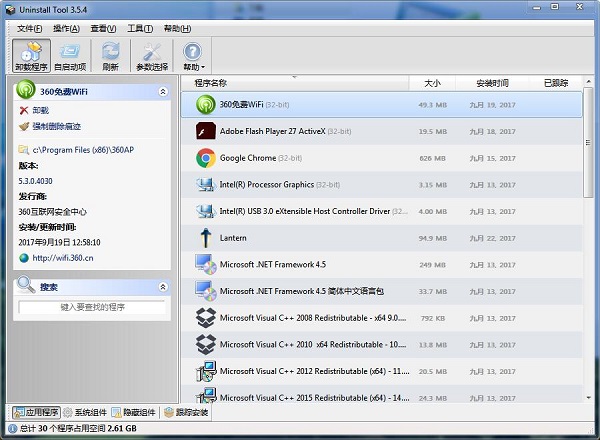Switch to the 系统组件 tab
The width and height of the screenshot is (600, 440).
pos(85,412)
